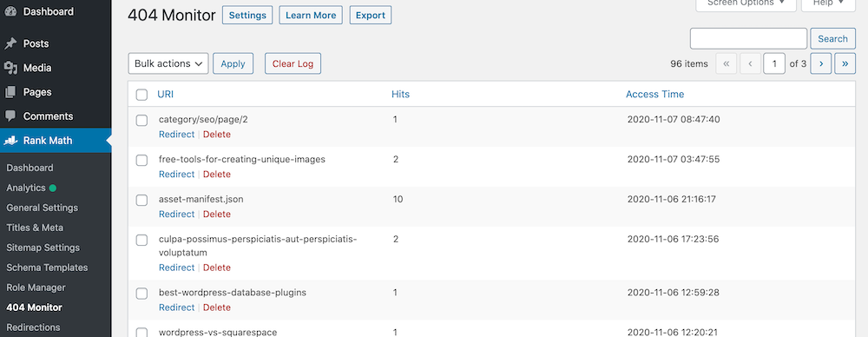Viewport: 868px width, 337px height.
Task: Redirect the asset-manifest.json URI
Action: (x=176, y=215)
